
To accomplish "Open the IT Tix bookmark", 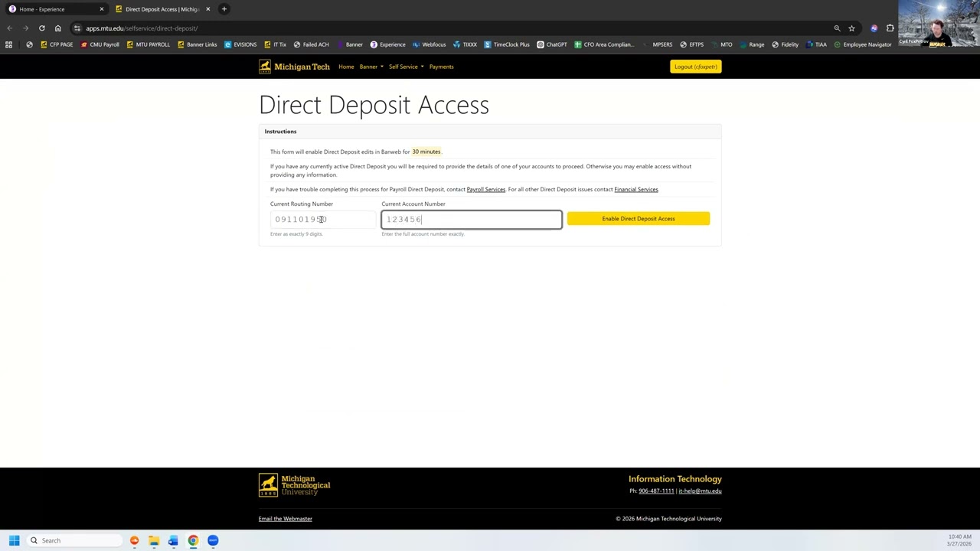I will (276, 44).
